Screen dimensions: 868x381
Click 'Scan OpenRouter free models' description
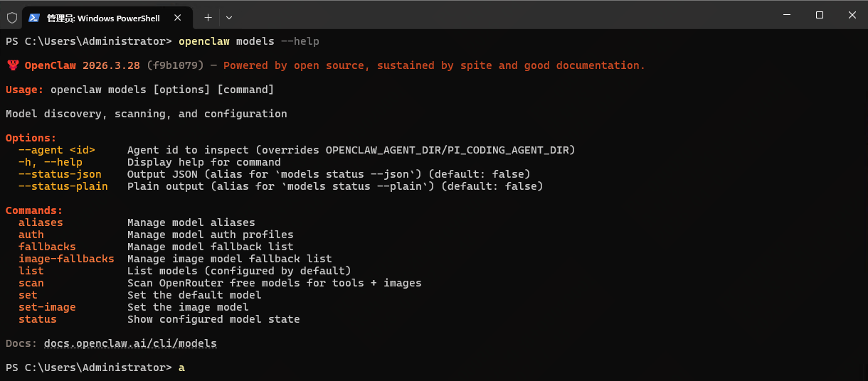tap(275, 283)
